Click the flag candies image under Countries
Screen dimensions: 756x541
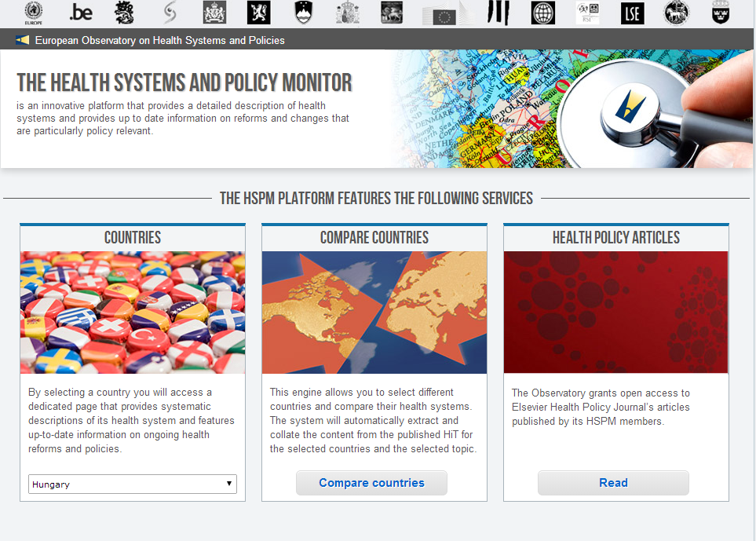coord(132,312)
